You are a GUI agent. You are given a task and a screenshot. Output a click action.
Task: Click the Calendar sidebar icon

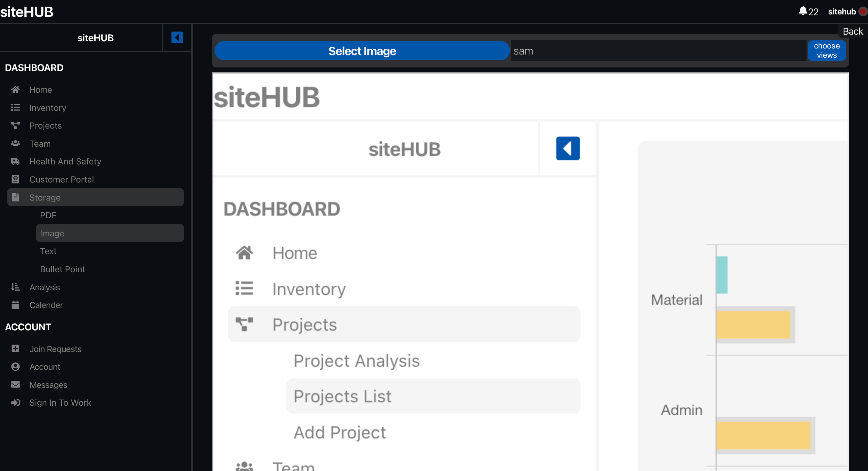click(14, 304)
